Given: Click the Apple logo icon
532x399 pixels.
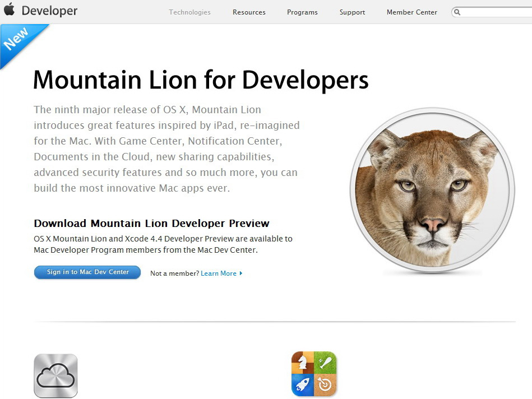Looking at the screenshot, I should [x=10, y=9].
